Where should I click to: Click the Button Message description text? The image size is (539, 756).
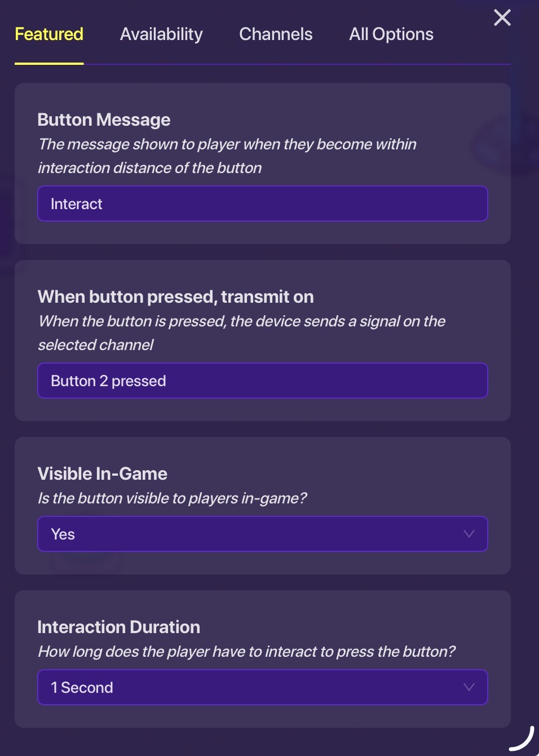(x=227, y=156)
